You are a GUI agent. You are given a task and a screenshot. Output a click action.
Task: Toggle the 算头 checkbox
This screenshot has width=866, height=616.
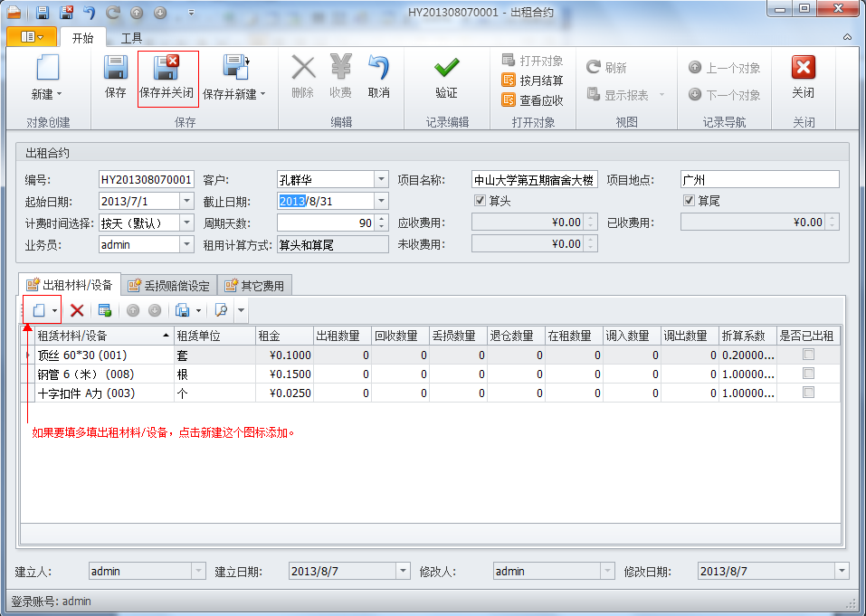point(480,201)
